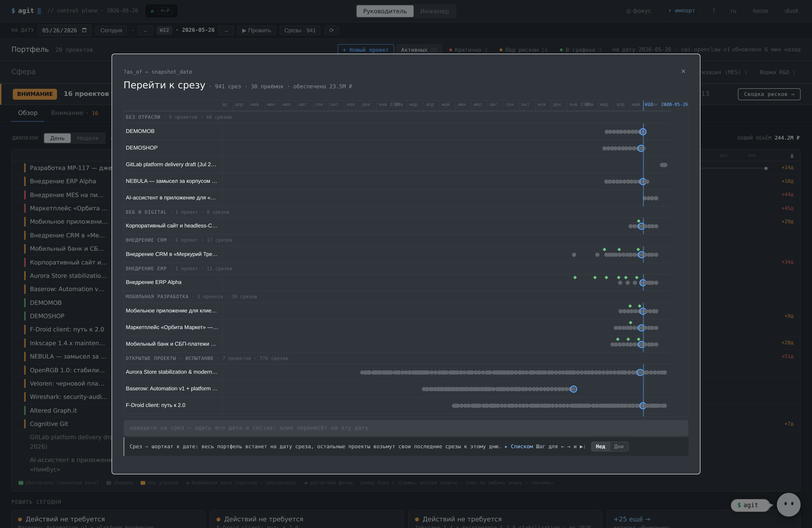The width and height of the screenshot is (812, 528).
Task: Click the earliest gray dot on the Внедрение CRM row
Action: (x=574, y=255)
